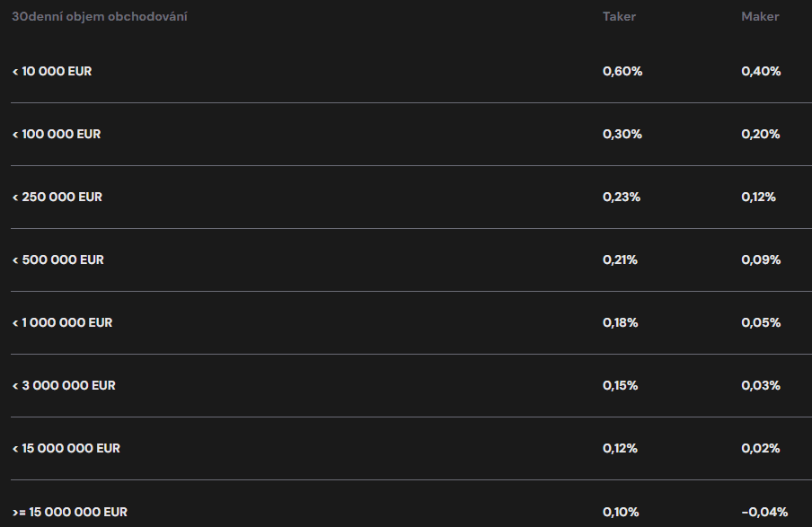812x527 pixels.
Task: Click the 0,10% taker fee value
Action: (621, 512)
